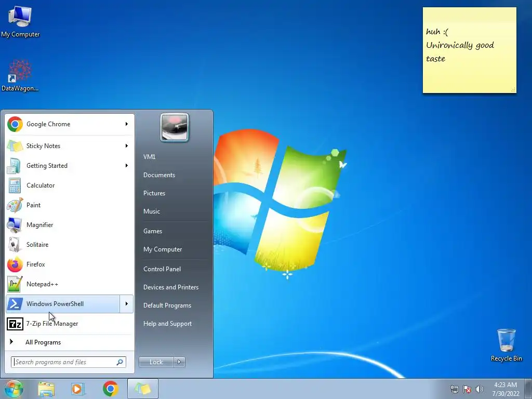
Task: Click the Lock button
Action: pos(156,362)
